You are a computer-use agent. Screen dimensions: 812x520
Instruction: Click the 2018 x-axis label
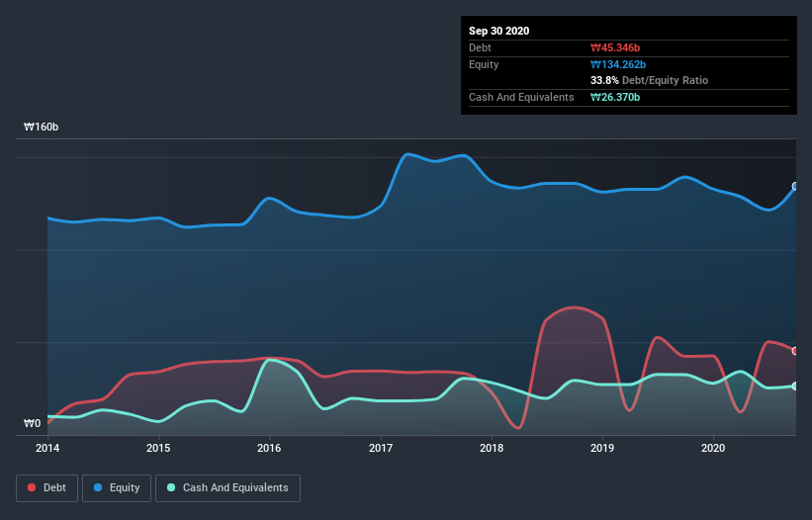click(x=491, y=448)
